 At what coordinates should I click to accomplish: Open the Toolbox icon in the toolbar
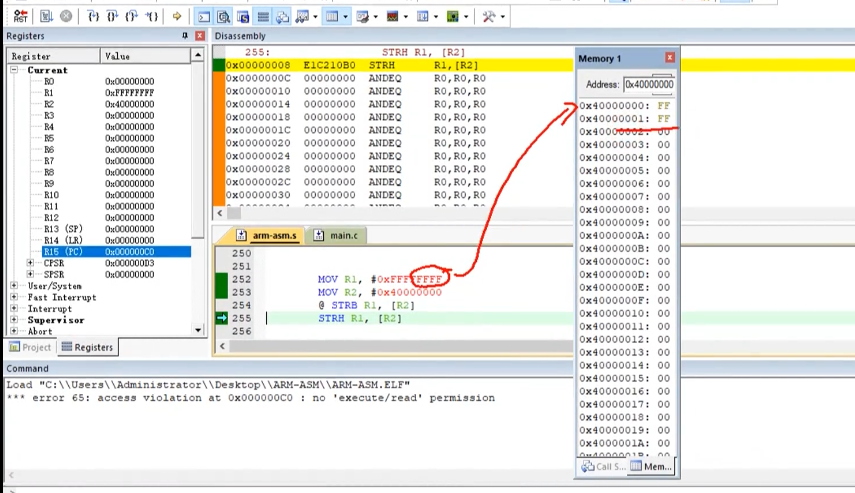[489, 17]
